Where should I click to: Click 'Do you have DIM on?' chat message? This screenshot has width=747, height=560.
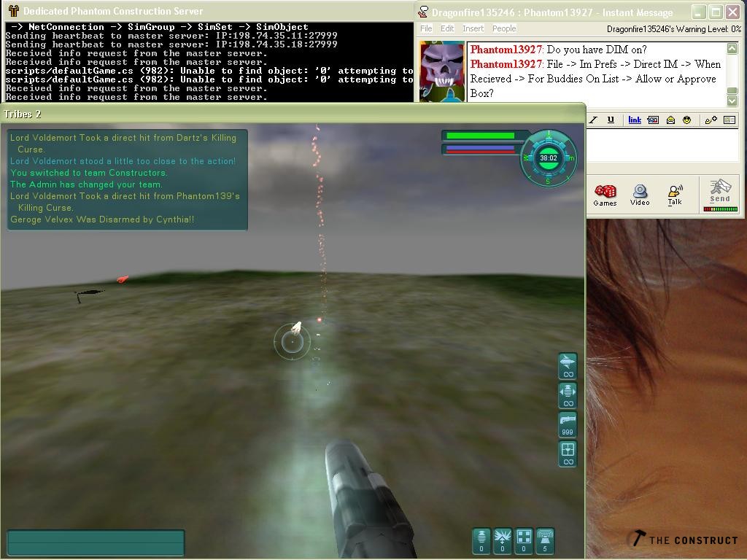(x=597, y=50)
